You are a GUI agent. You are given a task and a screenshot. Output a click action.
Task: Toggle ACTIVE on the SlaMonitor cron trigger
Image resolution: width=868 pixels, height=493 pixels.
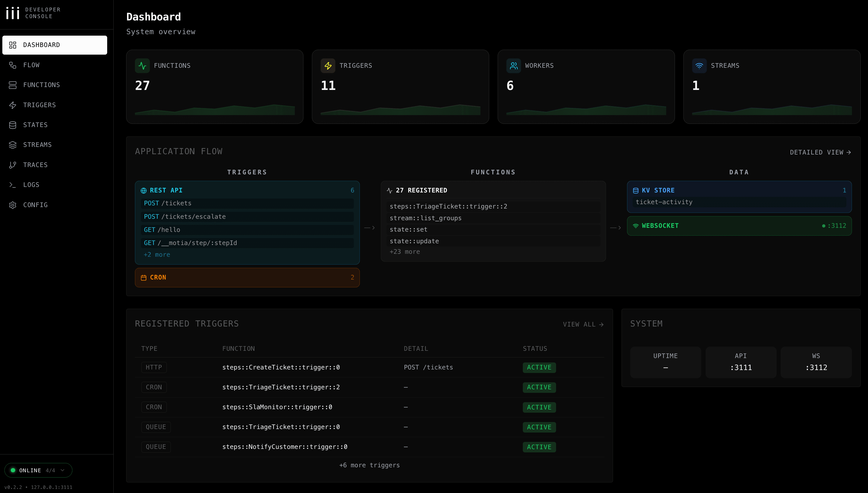539,407
